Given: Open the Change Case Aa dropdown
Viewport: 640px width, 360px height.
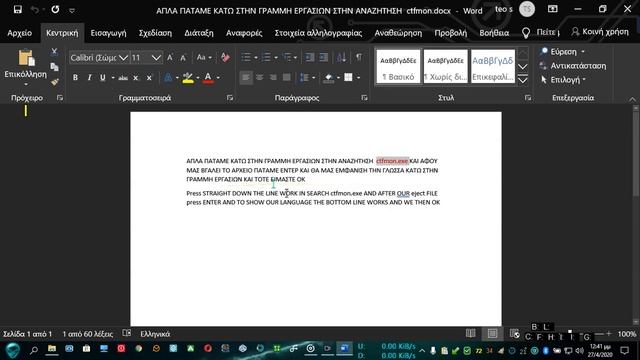Looking at the screenshot, I should click(204, 58).
